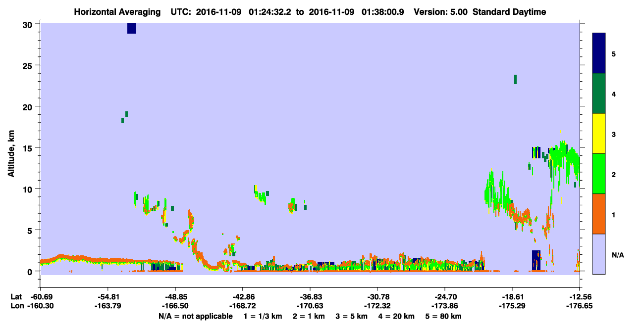Click the y-axis tick label 30

pyautogui.click(x=28, y=24)
